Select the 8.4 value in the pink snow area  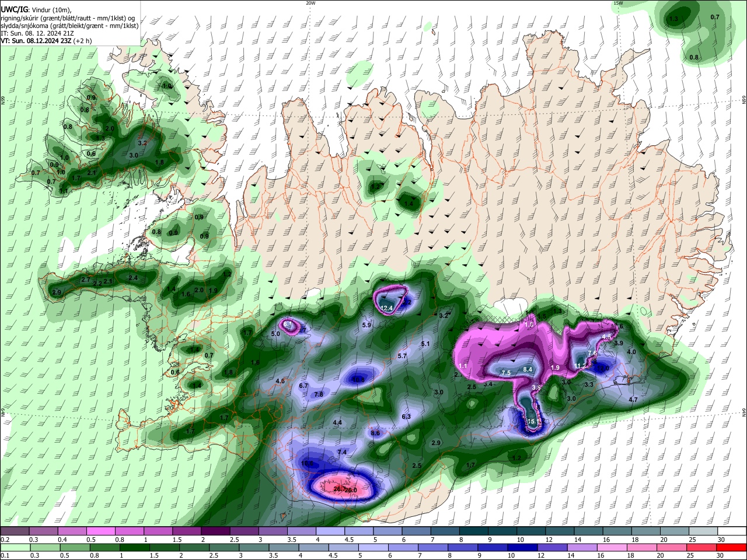[x=528, y=369]
